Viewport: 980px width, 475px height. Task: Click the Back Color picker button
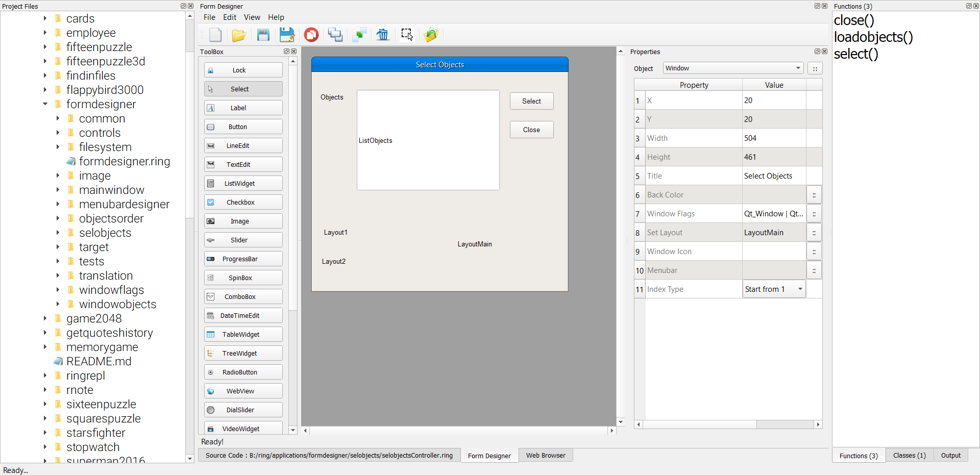(x=814, y=195)
